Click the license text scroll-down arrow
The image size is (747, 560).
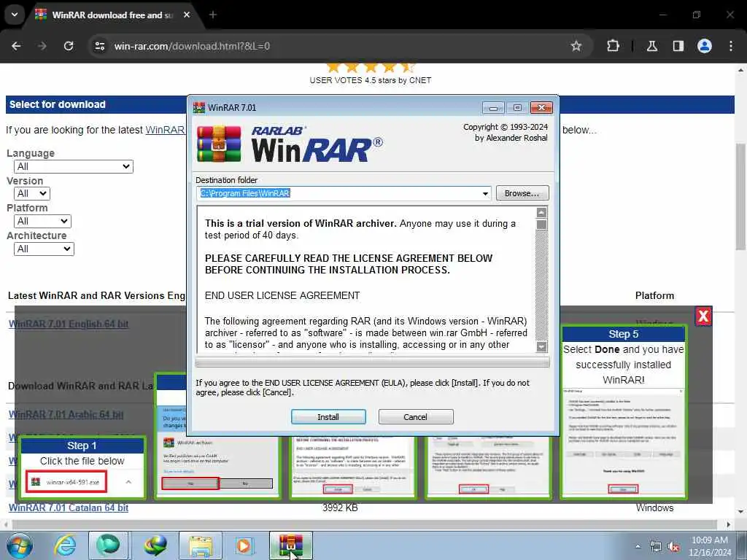(541, 346)
